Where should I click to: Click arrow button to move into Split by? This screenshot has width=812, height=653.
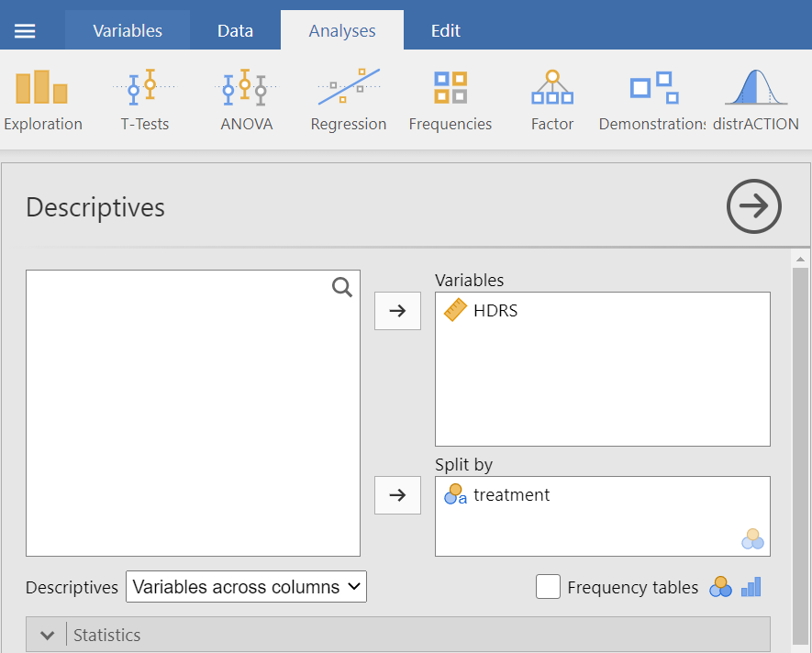[397, 495]
